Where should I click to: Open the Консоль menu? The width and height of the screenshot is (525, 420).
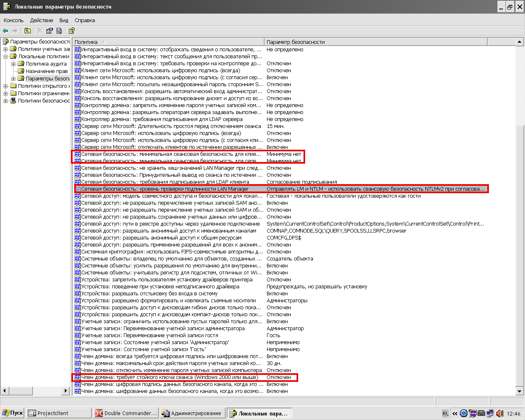[x=14, y=20]
